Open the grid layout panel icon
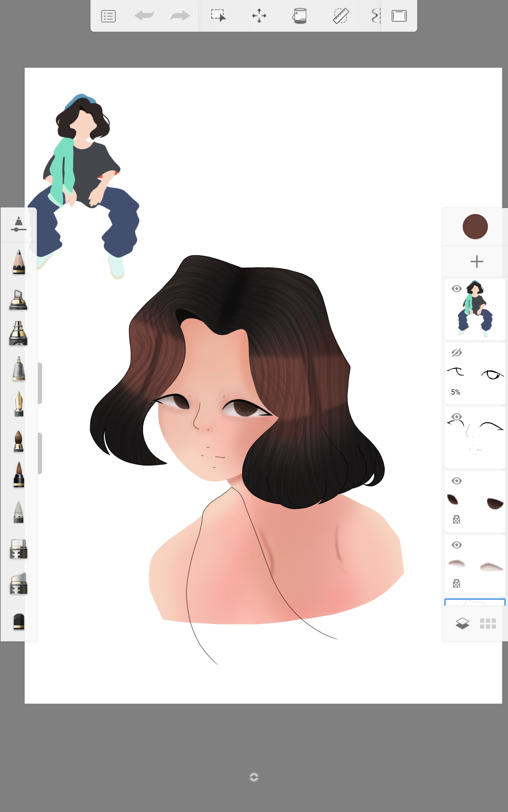 (x=488, y=624)
